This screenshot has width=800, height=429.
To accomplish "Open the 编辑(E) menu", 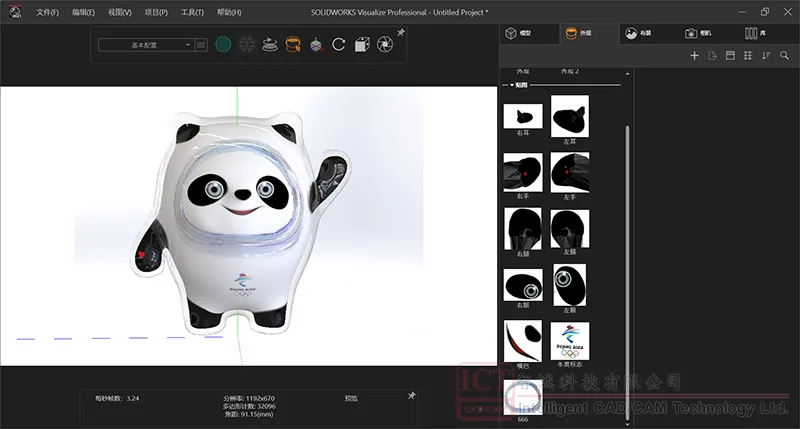I will click(x=83, y=12).
